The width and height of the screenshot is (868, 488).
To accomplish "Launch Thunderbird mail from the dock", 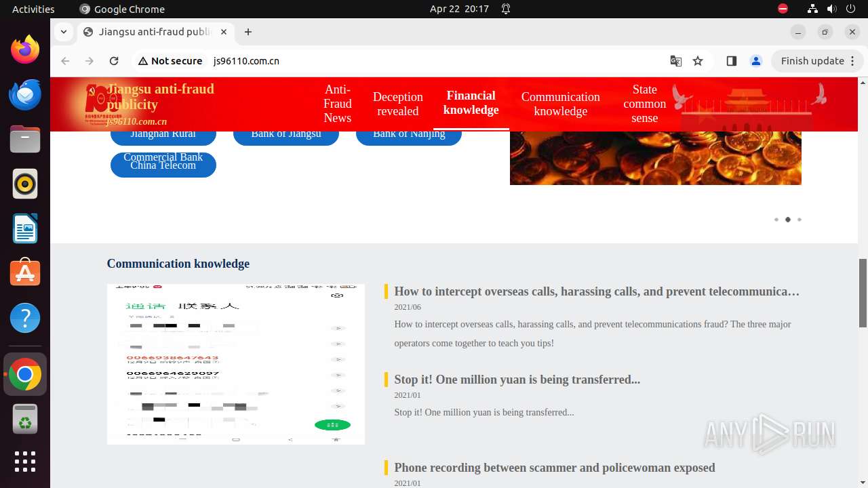I will tap(25, 94).
